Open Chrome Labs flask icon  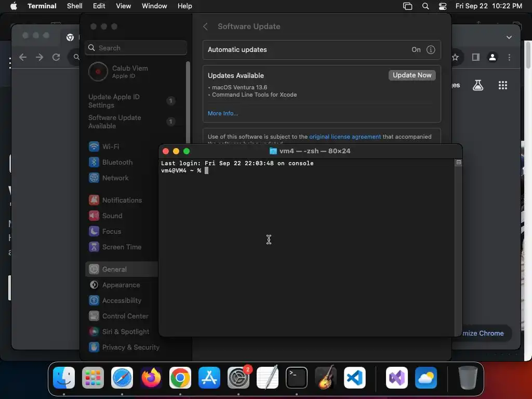[x=478, y=85]
